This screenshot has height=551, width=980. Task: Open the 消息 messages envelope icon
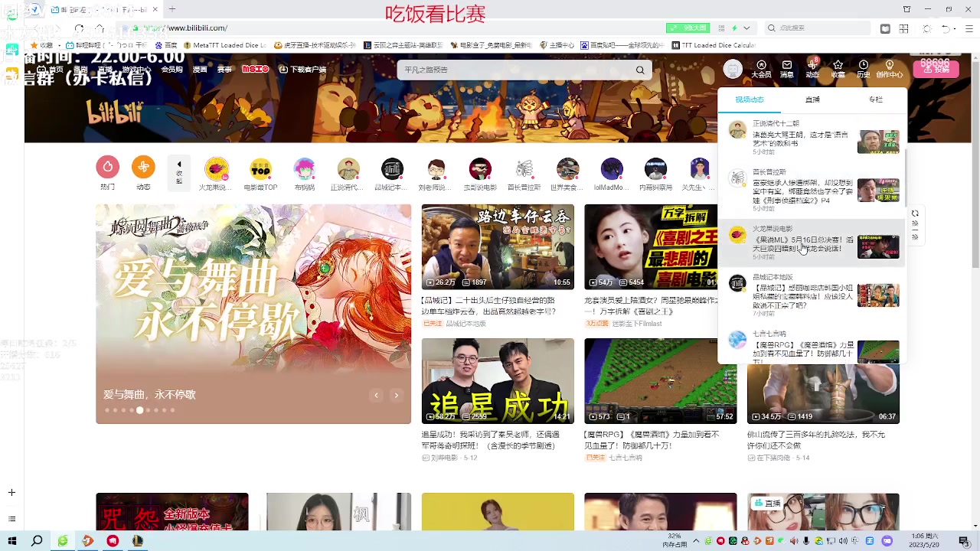coord(787,69)
